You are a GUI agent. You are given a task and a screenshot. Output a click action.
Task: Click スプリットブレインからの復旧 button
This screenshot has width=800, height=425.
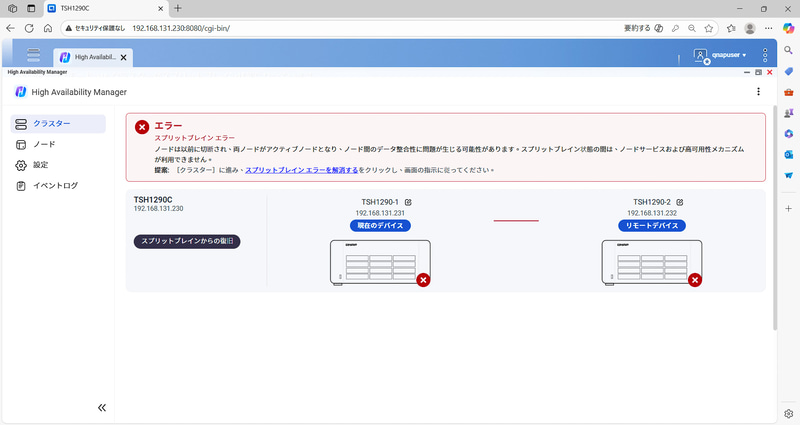pos(187,241)
